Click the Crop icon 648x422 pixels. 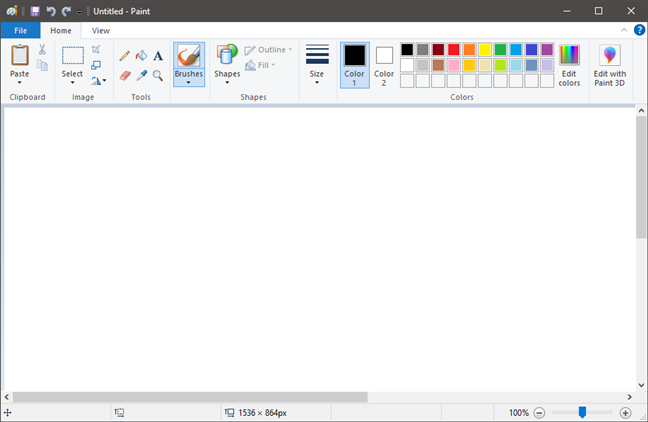click(x=96, y=49)
